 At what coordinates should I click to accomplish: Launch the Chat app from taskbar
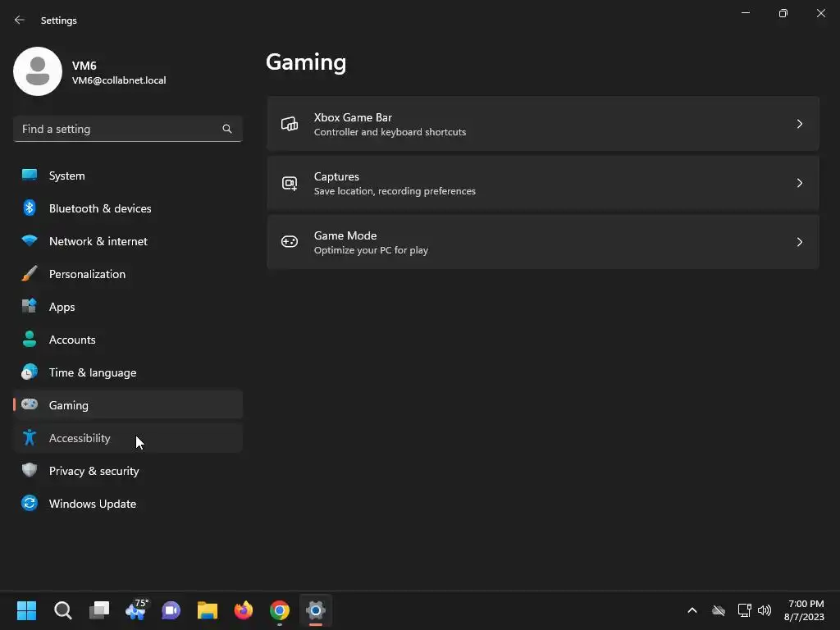[171, 609]
